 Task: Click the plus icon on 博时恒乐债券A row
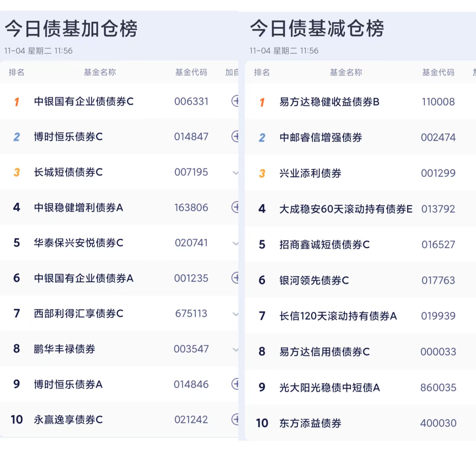pos(235,384)
